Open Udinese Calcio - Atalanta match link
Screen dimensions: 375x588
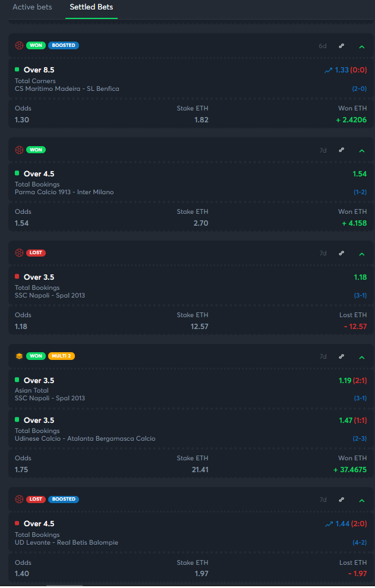coord(85,438)
